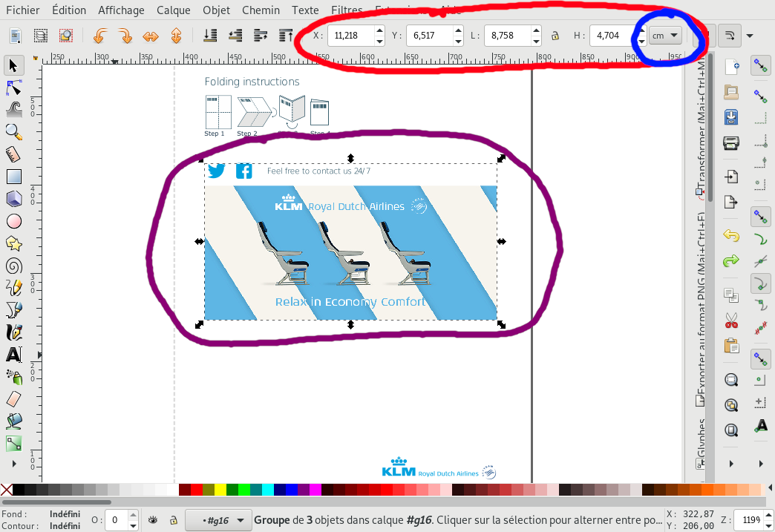Open the Chemin menu
This screenshot has height=532, width=775.
261,10
